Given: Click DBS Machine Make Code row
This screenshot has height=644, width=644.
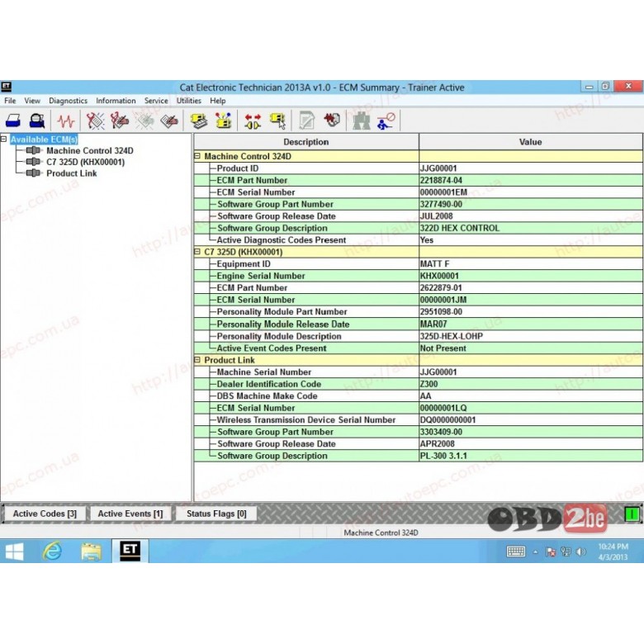Looking at the screenshot, I should (x=418, y=396).
